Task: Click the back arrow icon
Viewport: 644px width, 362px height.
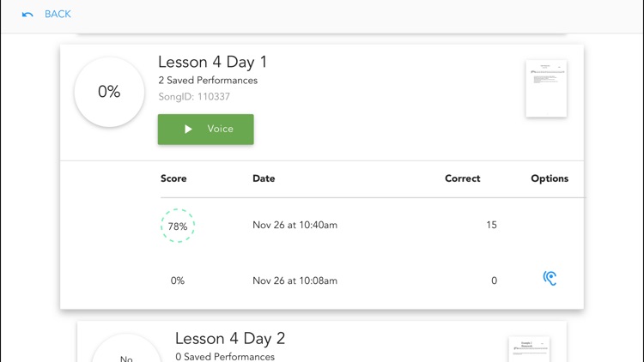Action: 27,15
